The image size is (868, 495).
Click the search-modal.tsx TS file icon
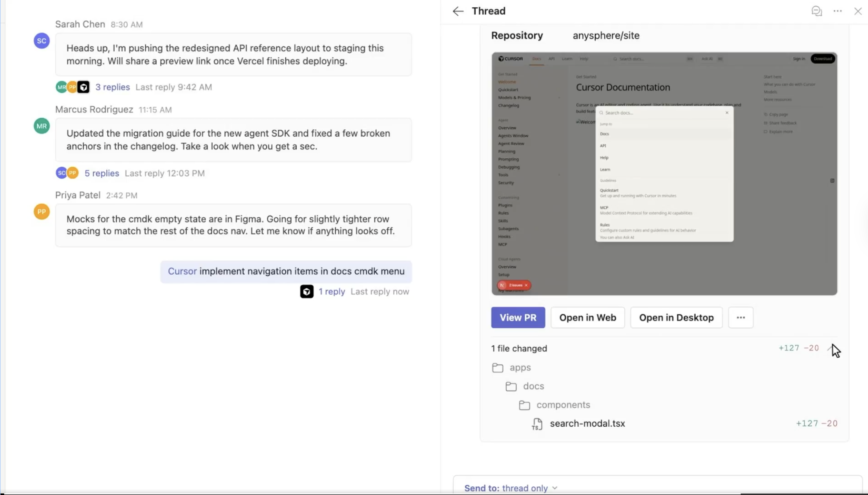(x=537, y=424)
